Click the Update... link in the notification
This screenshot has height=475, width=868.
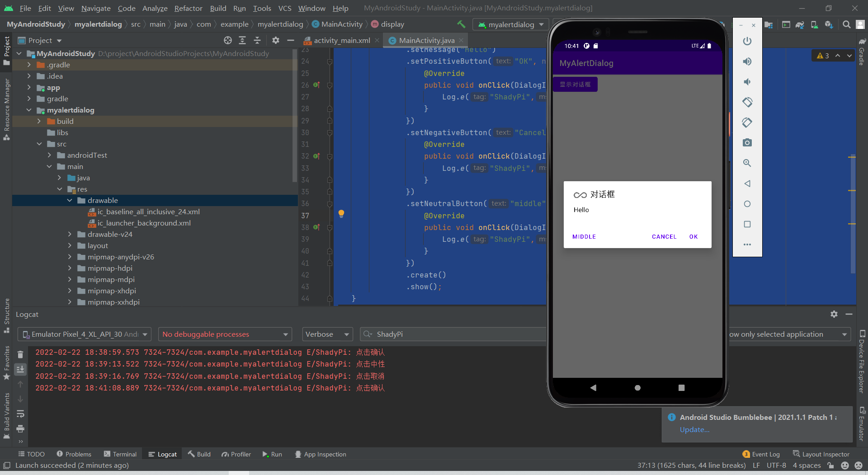(694, 430)
